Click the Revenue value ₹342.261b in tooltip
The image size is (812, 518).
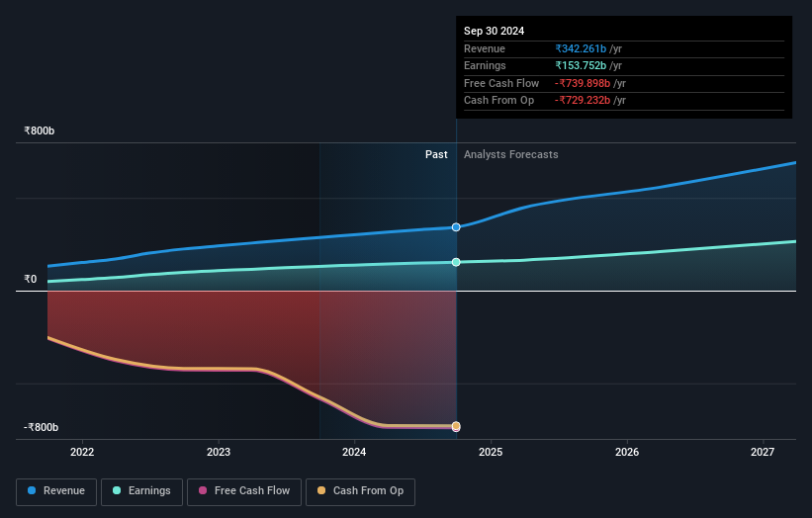pos(581,48)
